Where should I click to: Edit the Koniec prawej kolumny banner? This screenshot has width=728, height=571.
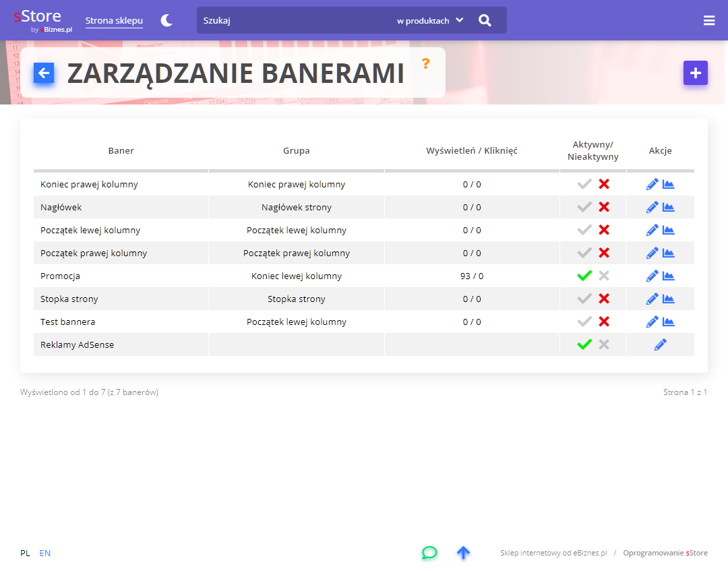tap(652, 184)
